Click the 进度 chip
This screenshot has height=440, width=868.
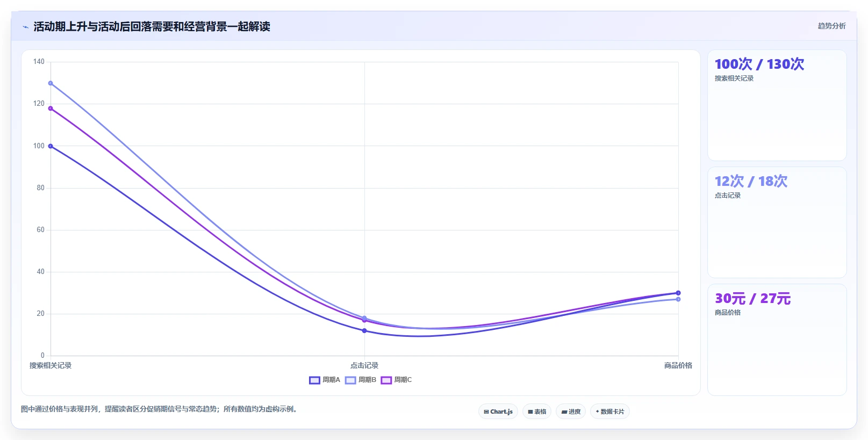pyautogui.click(x=571, y=412)
